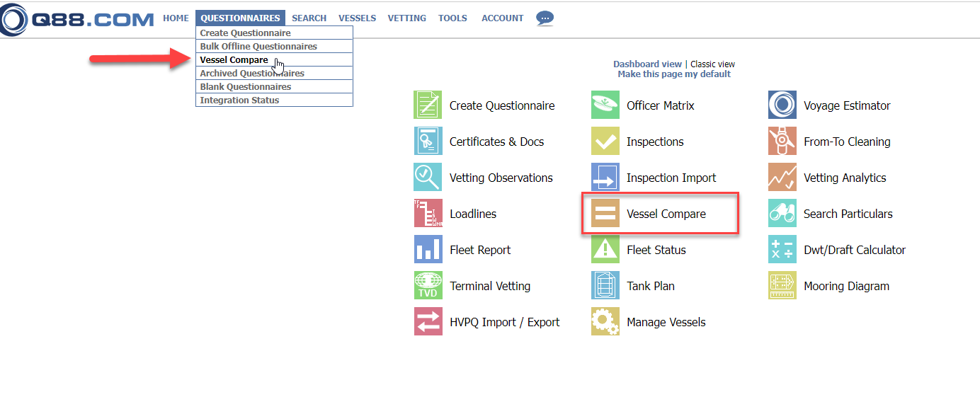Open the Inspection Import icon
The height and width of the screenshot is (397, 980).
click(605, 177)
